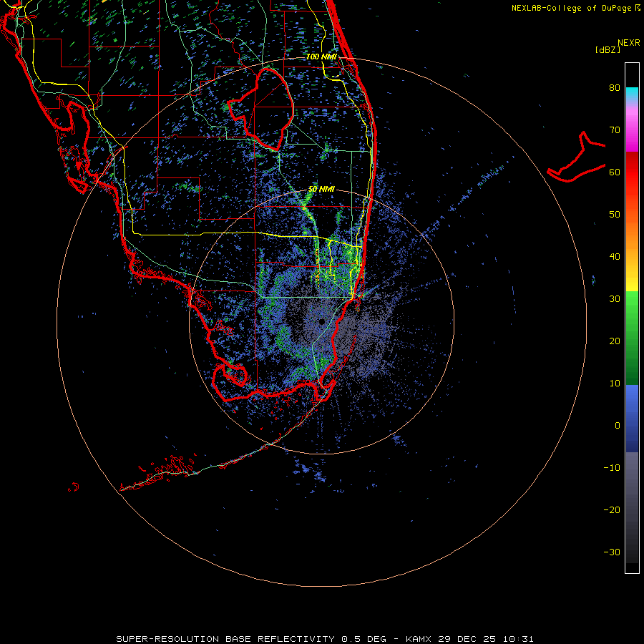Click the [dBZ] unit label

608,50
